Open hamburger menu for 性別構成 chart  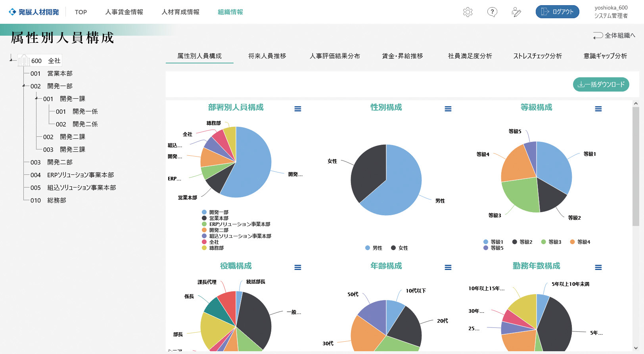448,109
